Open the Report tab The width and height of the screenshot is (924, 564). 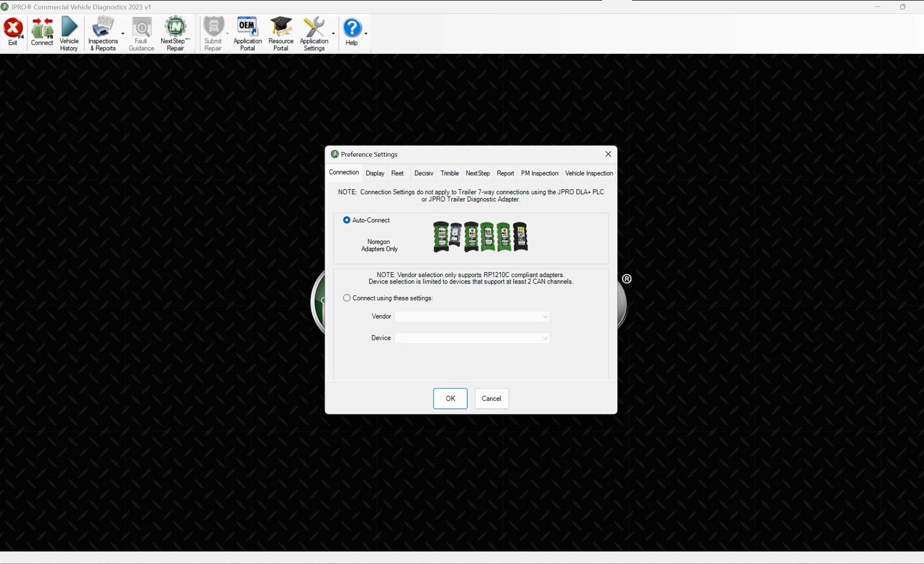coord(505,174)
